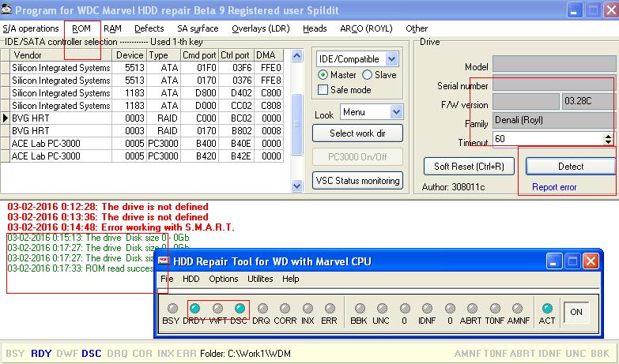Increase Timeout value with stepper arrow
This screenshot has width=619, height=364.
(x=608, y=135)
